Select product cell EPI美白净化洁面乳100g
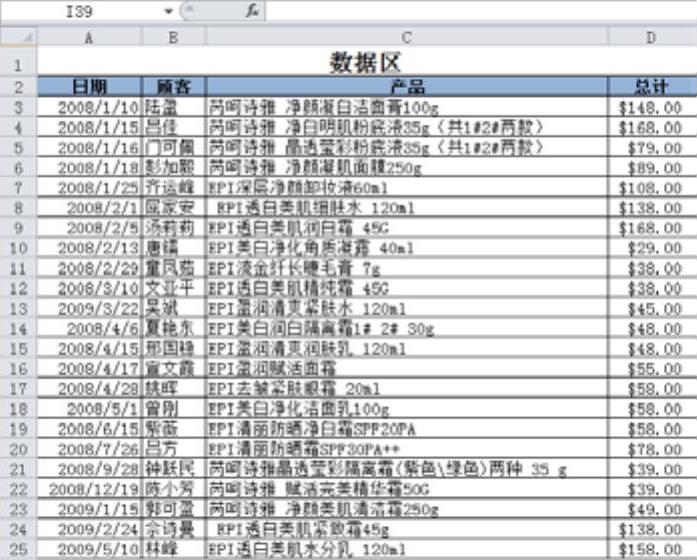 tap(406, 408)
